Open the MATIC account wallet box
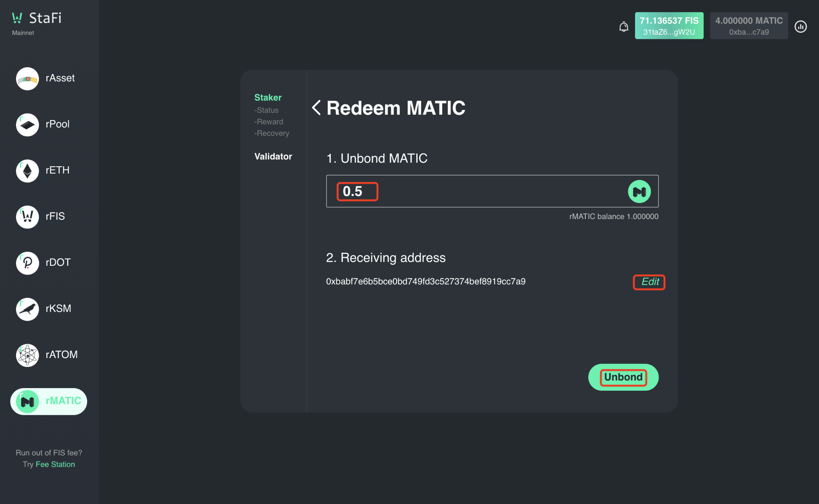The width and height of the screenshot is (819, 504). 748,26
